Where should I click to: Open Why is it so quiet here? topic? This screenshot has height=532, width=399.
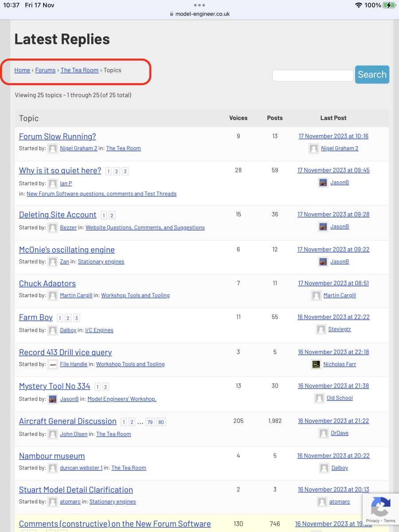tap(60, 171)
